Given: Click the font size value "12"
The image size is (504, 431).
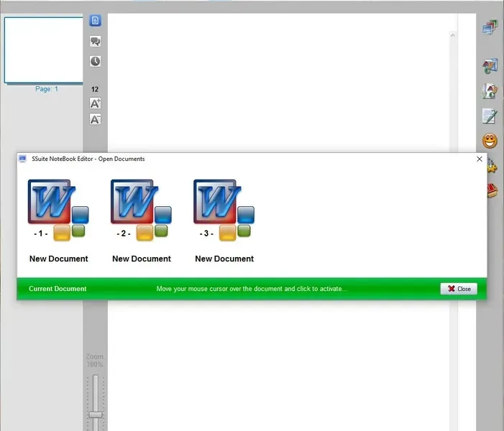Looking at the screenshot, I should click(x=95, y=90).
